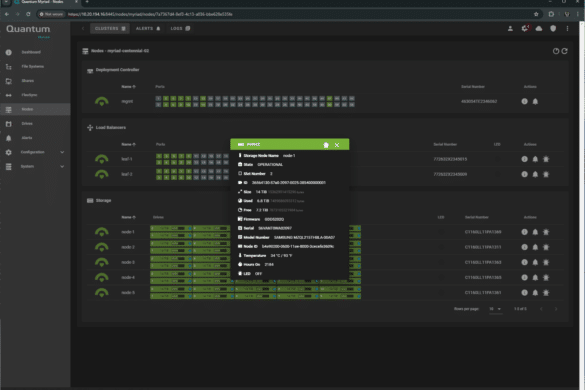
Task: Toggle the LED light icon in drive popup
Action: (326, 145)
